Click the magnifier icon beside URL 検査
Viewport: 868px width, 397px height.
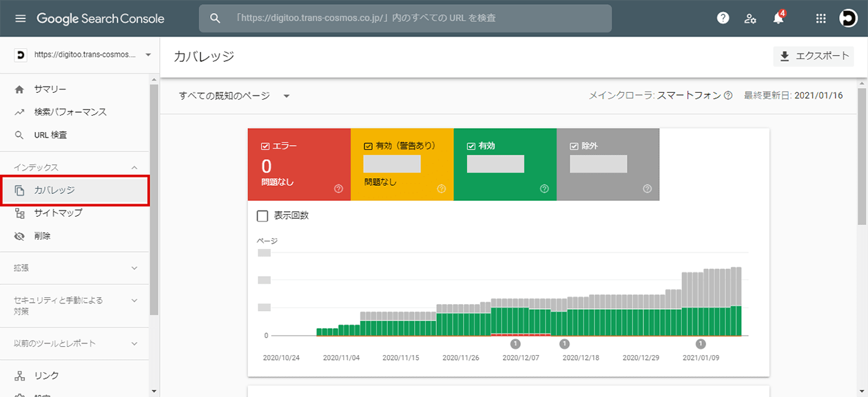pos(19,135)
